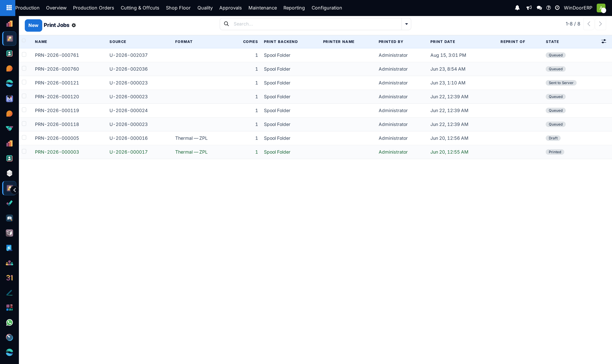
Task: Open the Production Orders menu
Action: tap(94, 8)
